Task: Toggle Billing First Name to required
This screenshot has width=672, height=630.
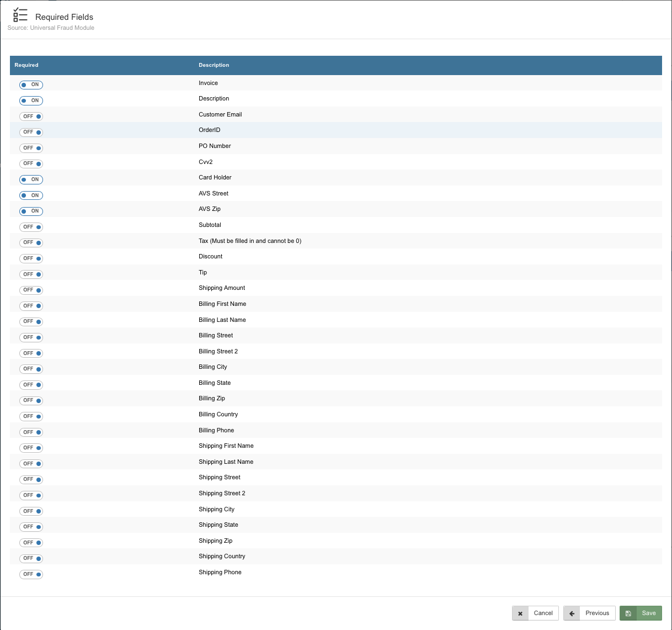Action: pyautogui.click(x=31, y=306)
